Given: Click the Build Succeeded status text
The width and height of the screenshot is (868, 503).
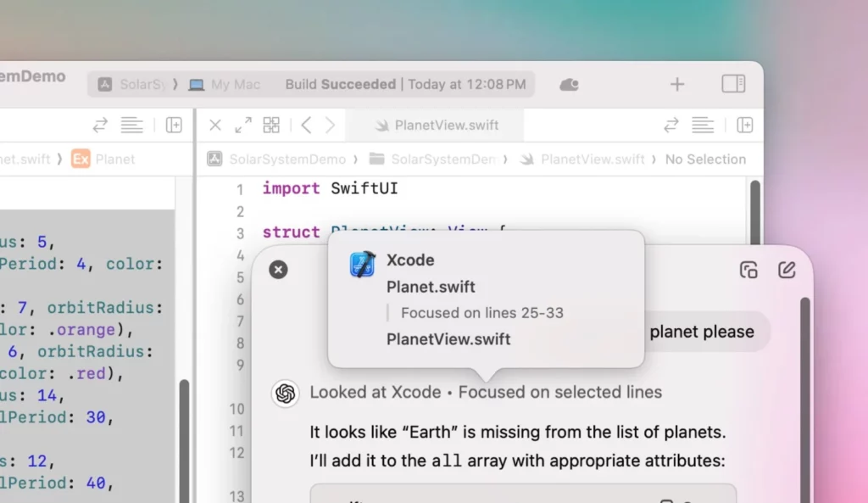Looking at the screenshot, I should pos(341,84).
